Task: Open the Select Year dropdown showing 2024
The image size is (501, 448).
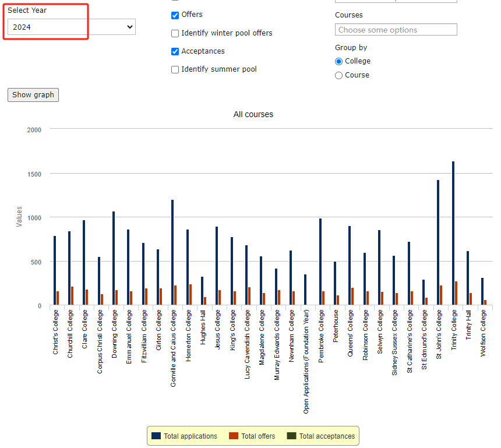Action: (72, 27)
